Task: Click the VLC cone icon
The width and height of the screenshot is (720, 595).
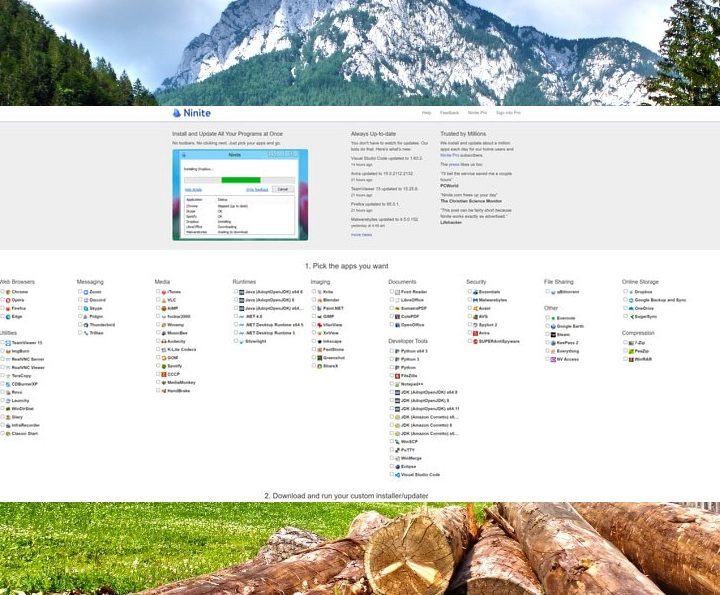Action: click(164, 300)
